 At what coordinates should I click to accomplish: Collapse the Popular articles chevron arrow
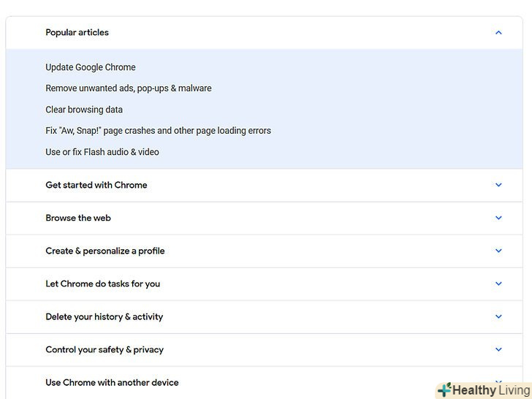[x=498, y=33]
